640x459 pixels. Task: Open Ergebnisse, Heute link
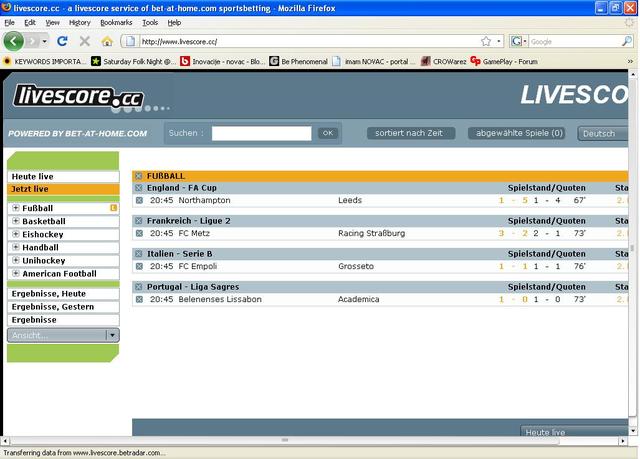[63, 294]
